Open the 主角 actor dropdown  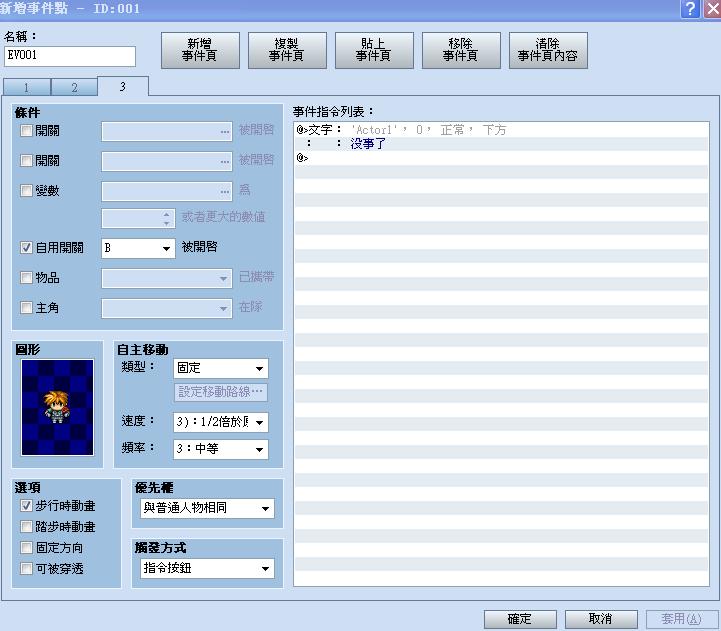166,308
